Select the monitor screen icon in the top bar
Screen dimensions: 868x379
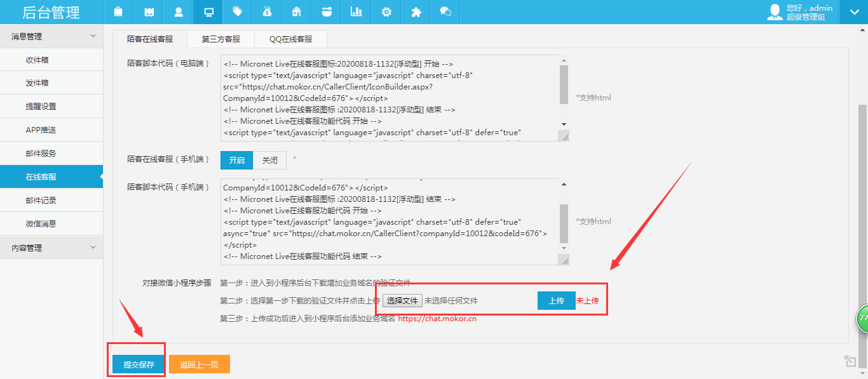208,11
